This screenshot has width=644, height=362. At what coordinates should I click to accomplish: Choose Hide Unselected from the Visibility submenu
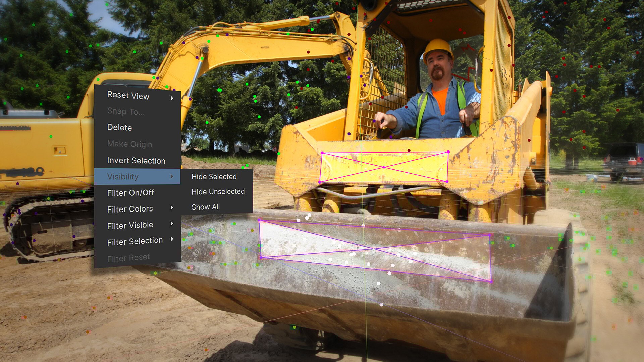(x=218, y=191)
